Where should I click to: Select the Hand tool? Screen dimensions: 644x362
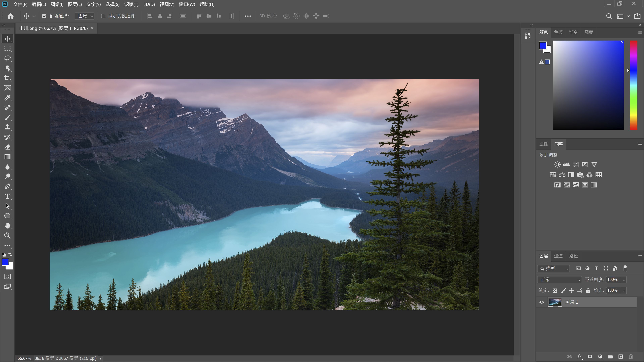[8, 226]
